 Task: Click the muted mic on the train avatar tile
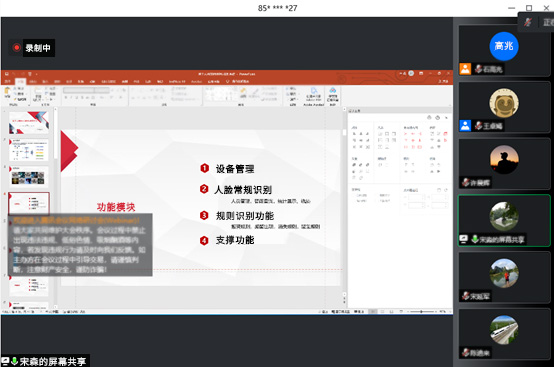(466, 352)
